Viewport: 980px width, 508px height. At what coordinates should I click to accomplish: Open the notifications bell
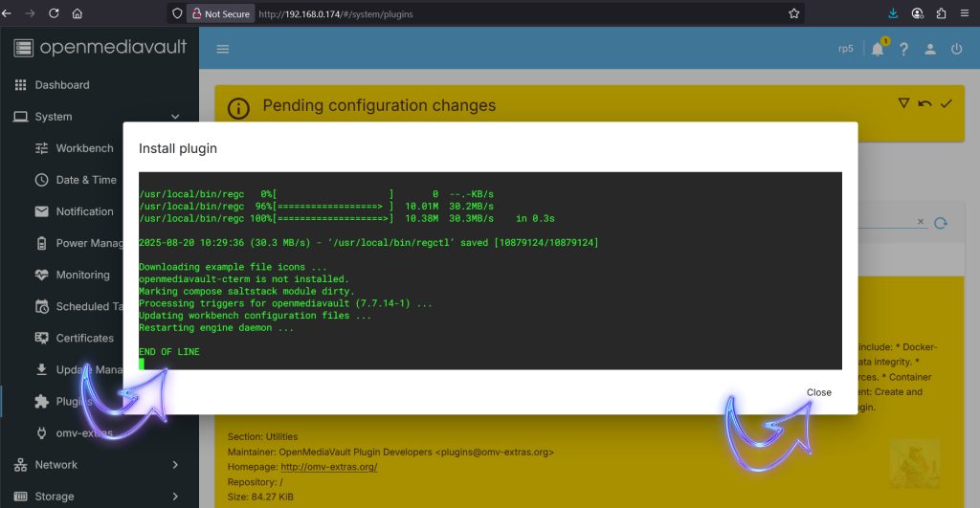[877, 49]
